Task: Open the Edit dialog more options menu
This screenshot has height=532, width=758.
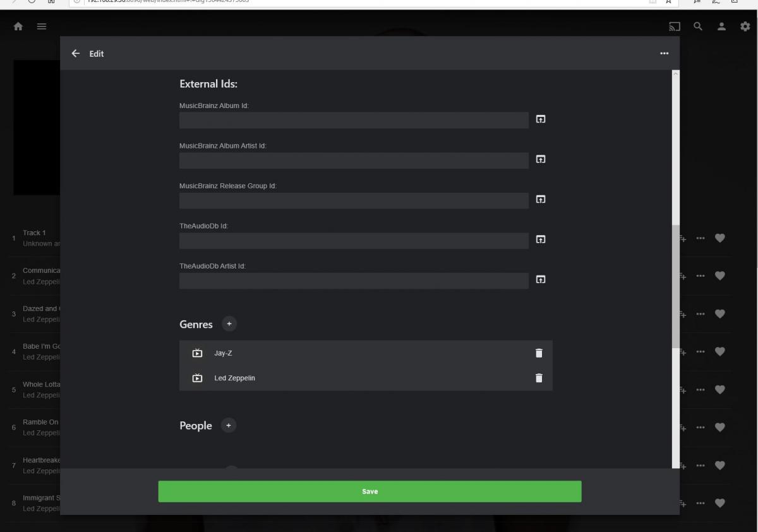Action: pyautogui.click(x=664, y=54)
